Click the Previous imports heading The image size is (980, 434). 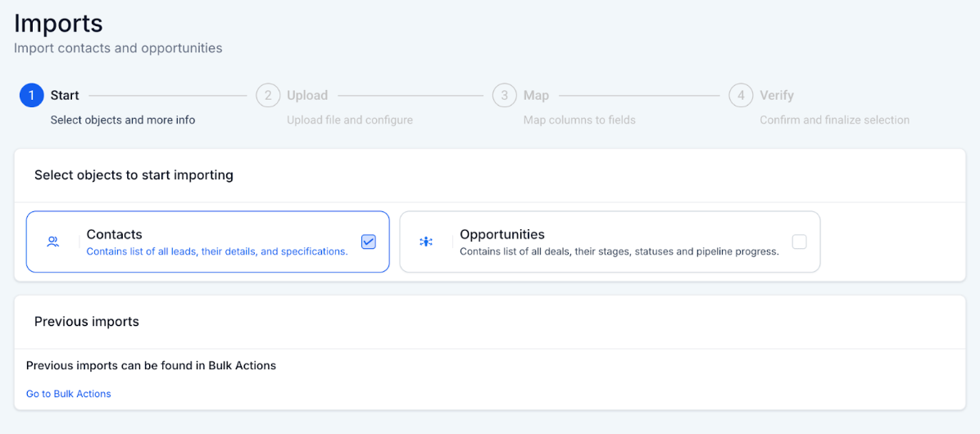tap(87, 322)
